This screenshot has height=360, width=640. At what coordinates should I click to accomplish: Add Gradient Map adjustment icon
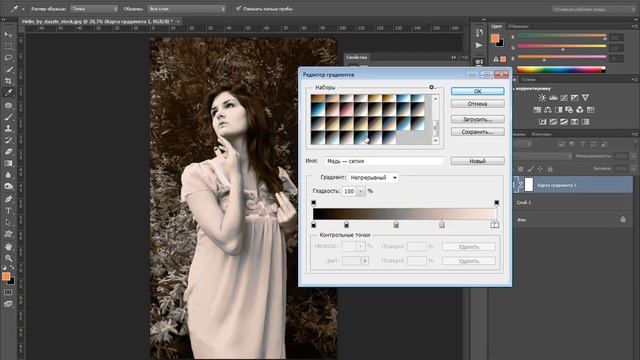coord(585,122)
